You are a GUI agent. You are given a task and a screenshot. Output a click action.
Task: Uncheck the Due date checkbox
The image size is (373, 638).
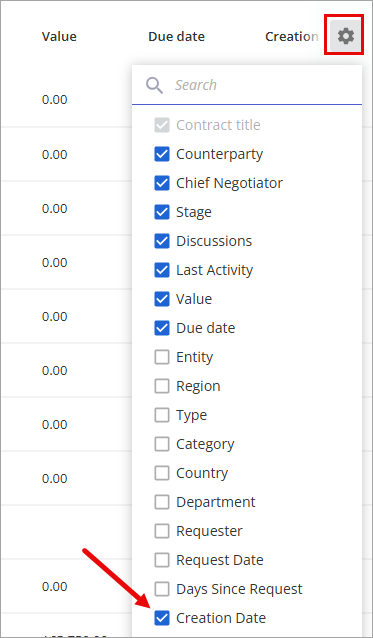(162, 328)
